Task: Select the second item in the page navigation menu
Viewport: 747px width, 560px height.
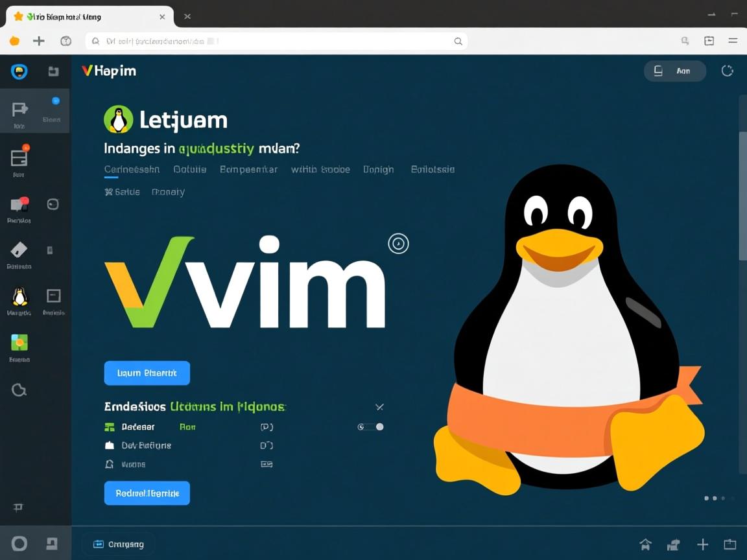Action: click(189, 169)
